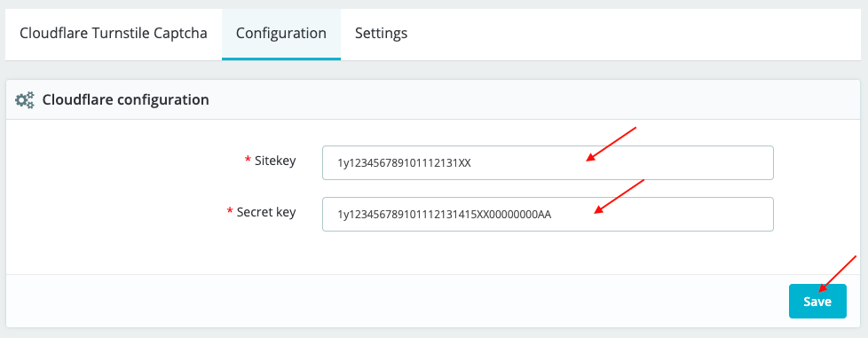Open the Cloudflare Turnstile Captcha tab
This screenshot has width=868, height=338.
click(x=114, y=33)
